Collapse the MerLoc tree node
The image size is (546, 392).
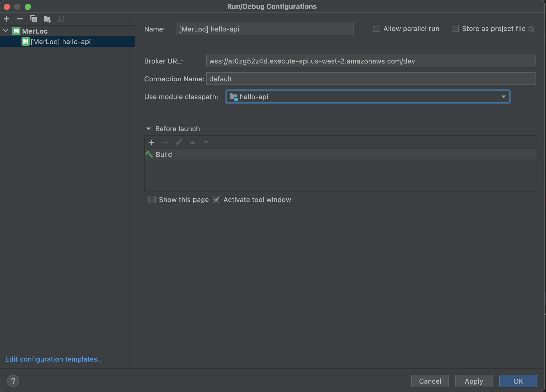pyautogui.click(x=6, y=31)
